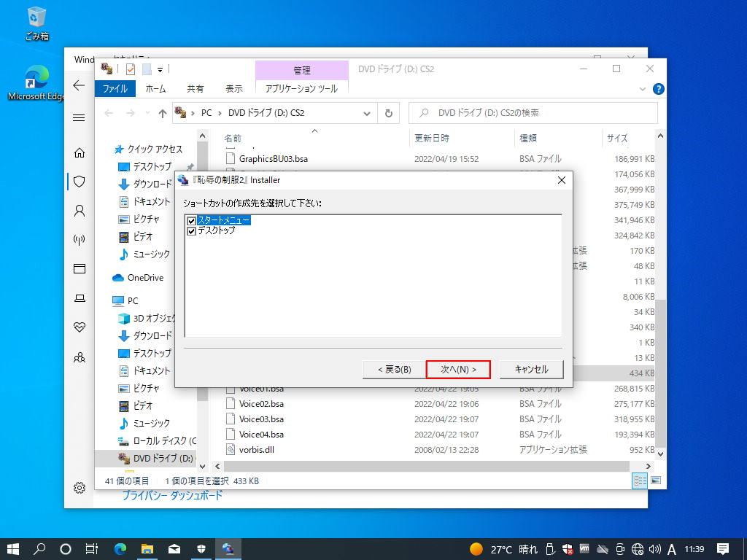The height and width of the screenshot is (560, 747).
Task: Select vorbis.dll file
Action: [x=256, y=449]
